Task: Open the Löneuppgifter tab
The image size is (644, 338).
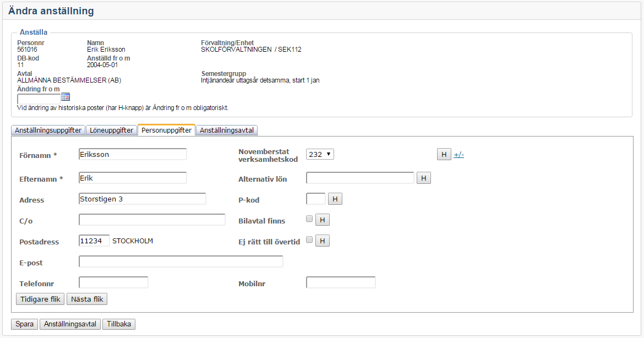Action: (112, 130)
